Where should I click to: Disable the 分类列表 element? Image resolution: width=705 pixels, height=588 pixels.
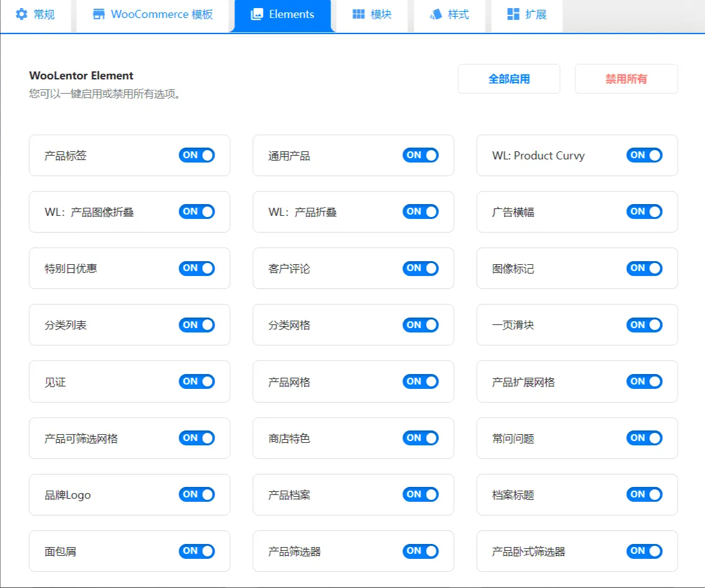pos(197,325)
